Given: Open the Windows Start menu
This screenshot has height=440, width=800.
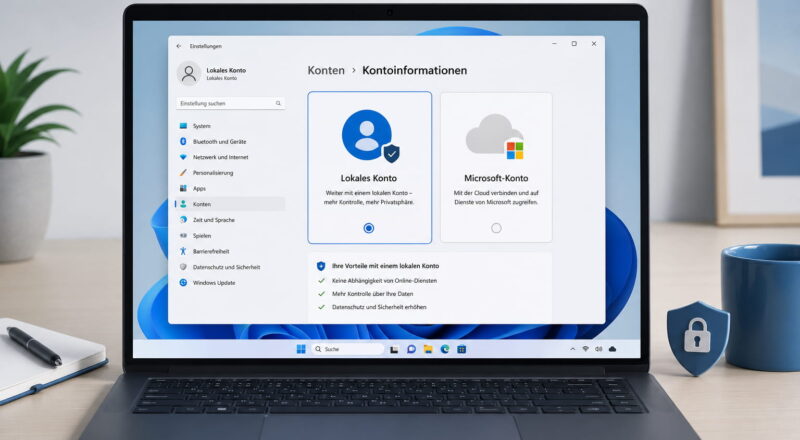Looking at the screenshot, I should pyautogui.click(x=301, y=349).
